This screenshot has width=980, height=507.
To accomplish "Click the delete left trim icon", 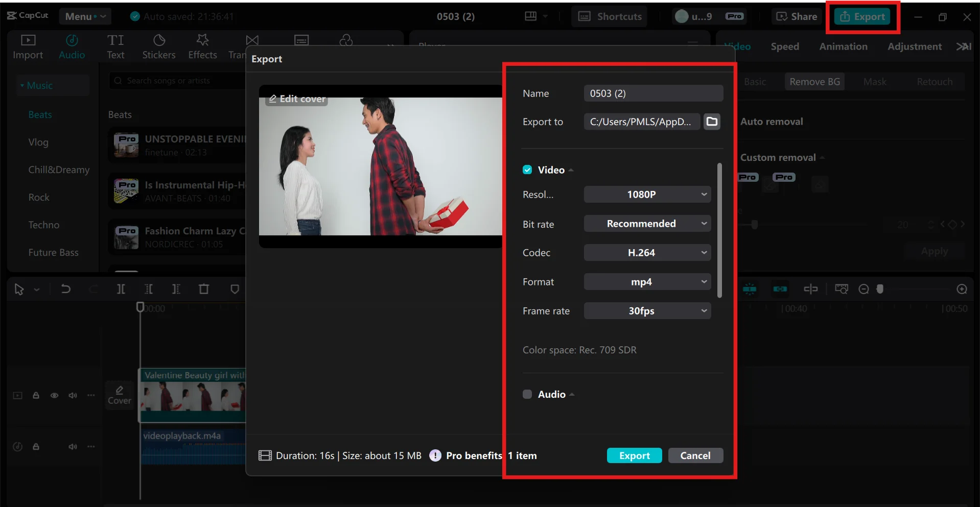I will point(149,289).
